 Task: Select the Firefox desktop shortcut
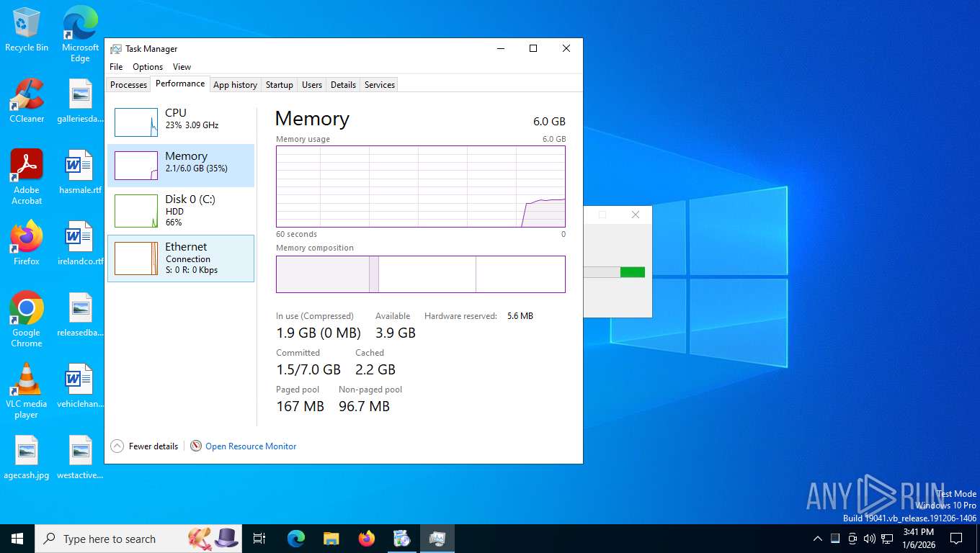(27, 243)
